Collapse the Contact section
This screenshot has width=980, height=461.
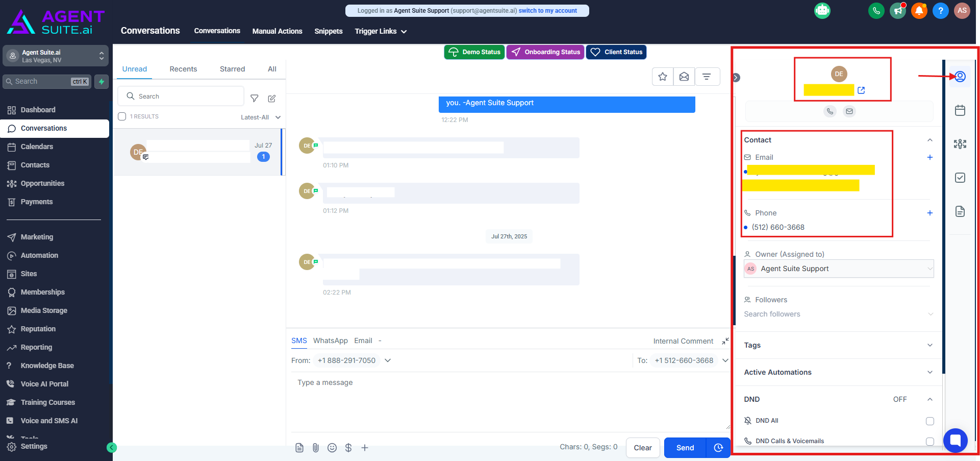(930, 140)
